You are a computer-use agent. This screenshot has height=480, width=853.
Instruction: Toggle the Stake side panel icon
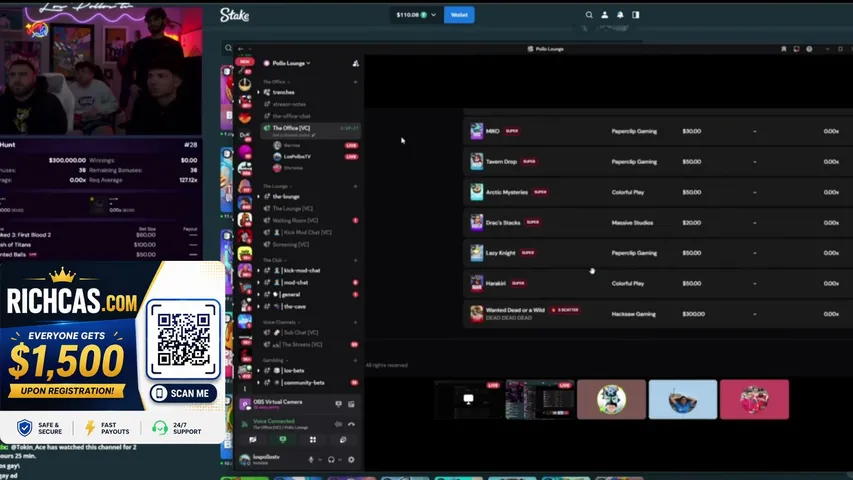pyautogui.click(x=635, y=15)
